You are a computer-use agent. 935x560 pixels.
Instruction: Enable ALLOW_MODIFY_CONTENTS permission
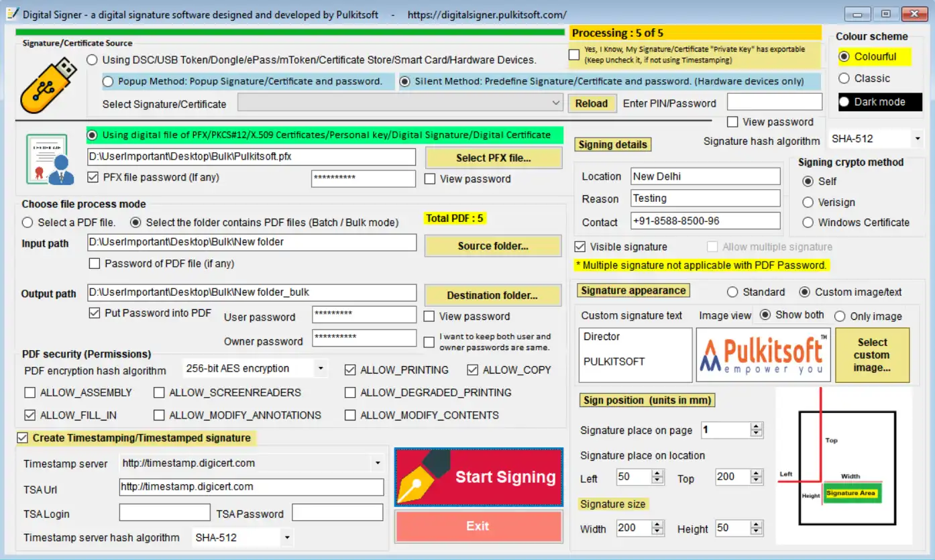pos(350,415)
